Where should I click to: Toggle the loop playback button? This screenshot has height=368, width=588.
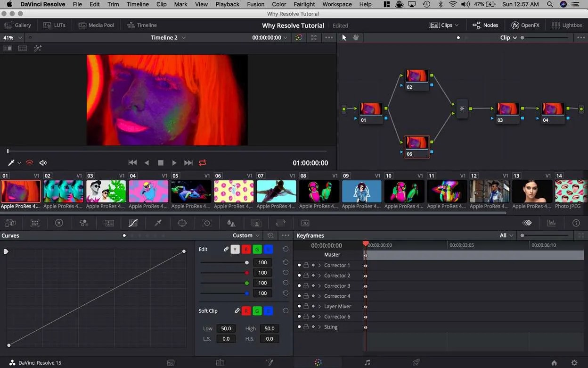[x=203, y=163]
